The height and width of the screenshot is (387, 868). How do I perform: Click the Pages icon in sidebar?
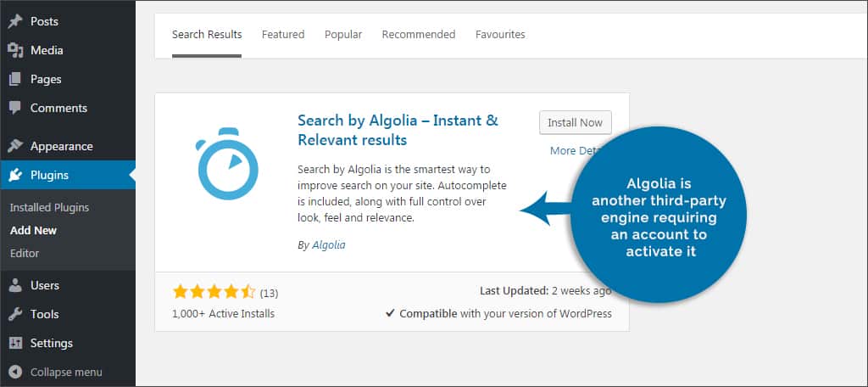[15, 79]
